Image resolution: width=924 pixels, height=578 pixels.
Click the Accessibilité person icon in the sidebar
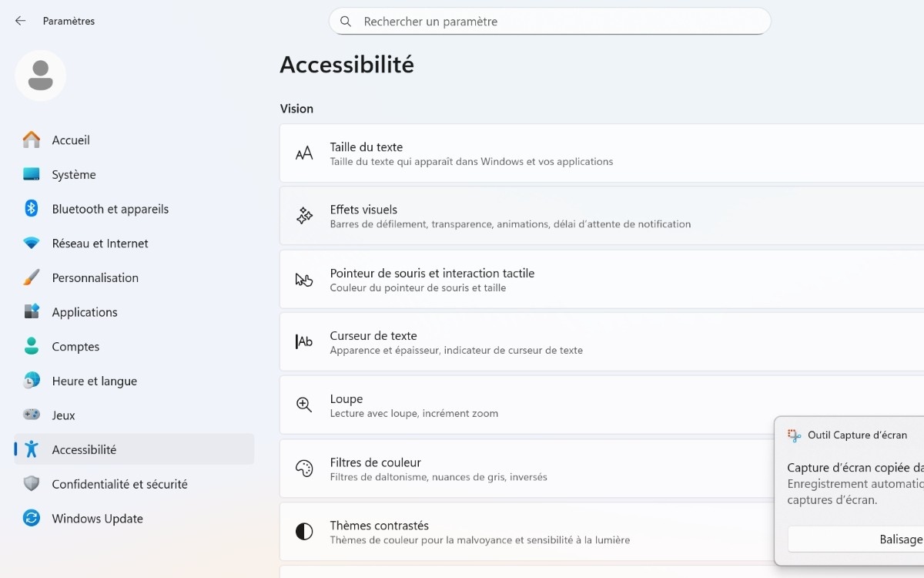pyautogui.click(x=30, y=449)
